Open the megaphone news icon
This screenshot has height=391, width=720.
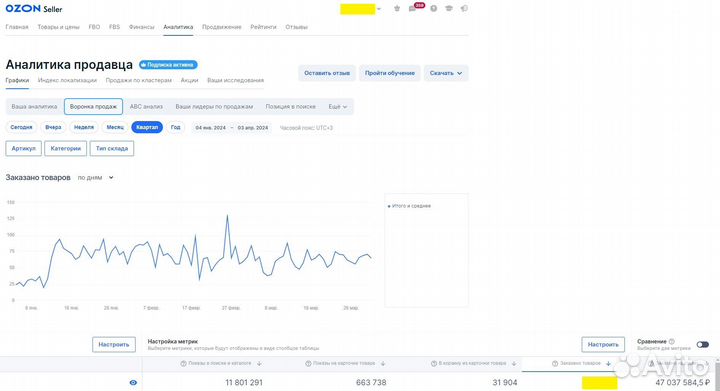[x=464, y=8]
